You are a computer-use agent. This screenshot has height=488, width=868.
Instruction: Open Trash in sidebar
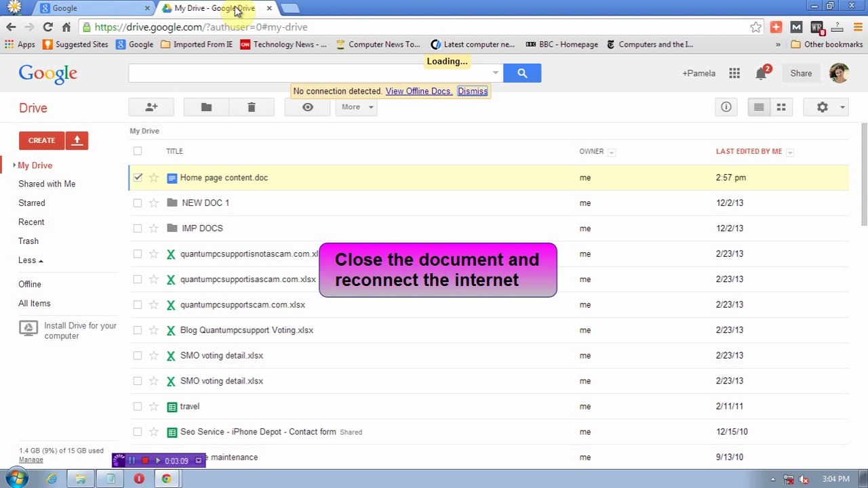[28, 241]
